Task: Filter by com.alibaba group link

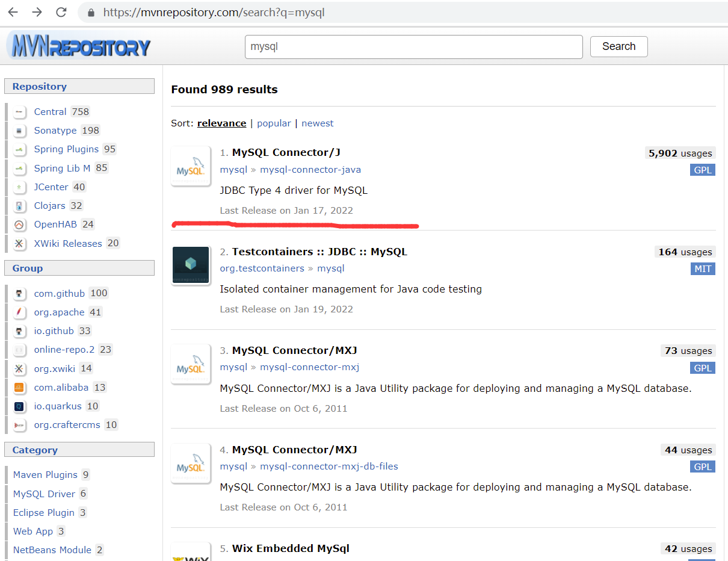Action: coord(61,388)
